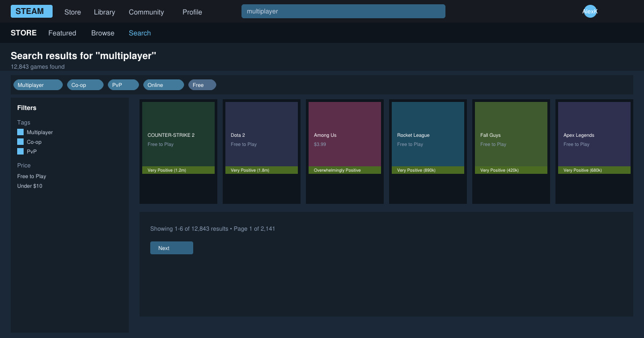Select the Multiplayer tag pill

(38, 85)
